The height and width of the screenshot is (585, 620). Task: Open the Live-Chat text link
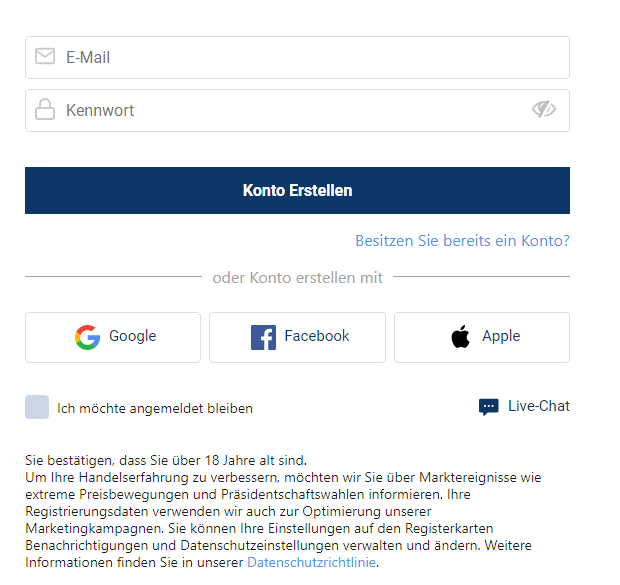tap(539, 406)
